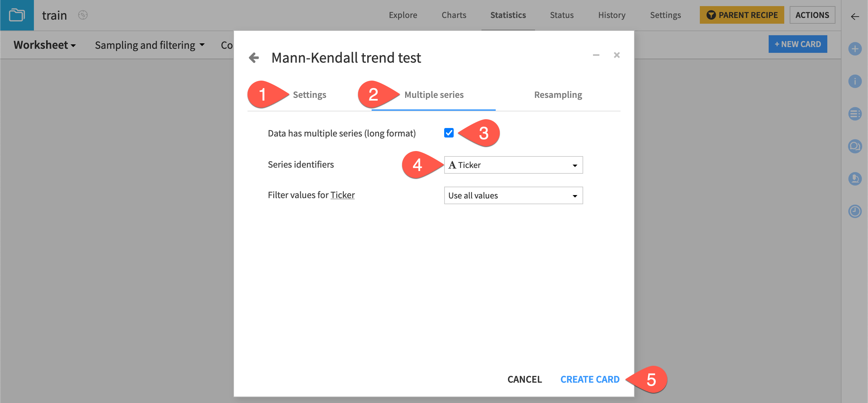This screenshot has width=868, height=403.
Task: Open the Statistics tab
Action: point(508,15)
